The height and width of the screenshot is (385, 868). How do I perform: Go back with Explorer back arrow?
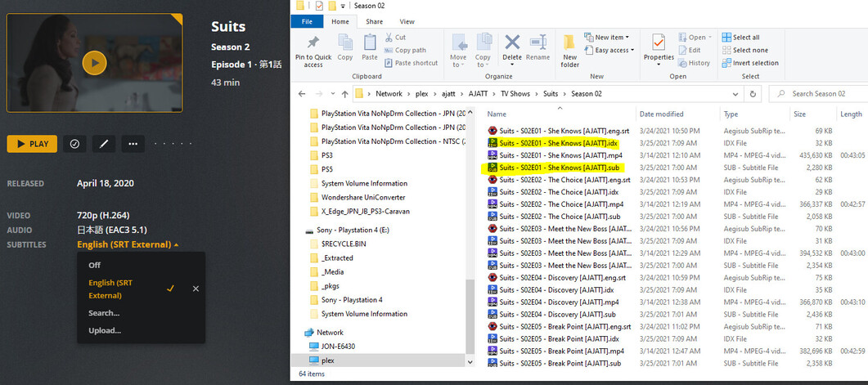302,93
